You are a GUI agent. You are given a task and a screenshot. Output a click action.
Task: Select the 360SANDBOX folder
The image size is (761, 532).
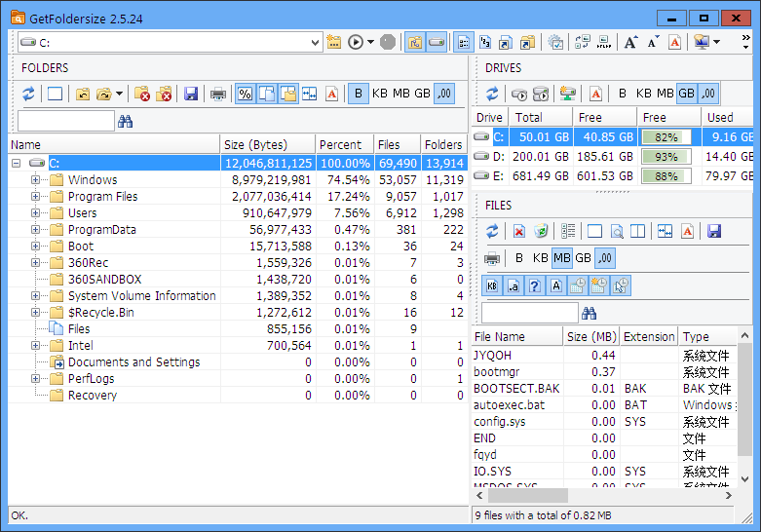(x=105, y=279)
